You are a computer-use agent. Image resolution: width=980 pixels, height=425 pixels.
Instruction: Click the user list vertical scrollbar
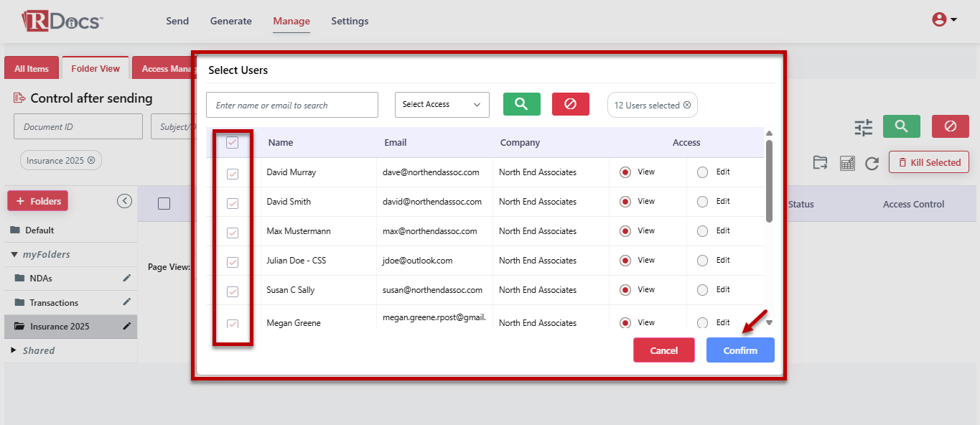[x=769, y=179]
